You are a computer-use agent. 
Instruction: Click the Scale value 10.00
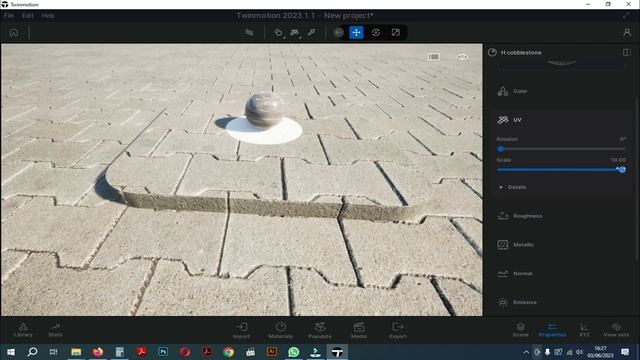[x=618, y=160]
